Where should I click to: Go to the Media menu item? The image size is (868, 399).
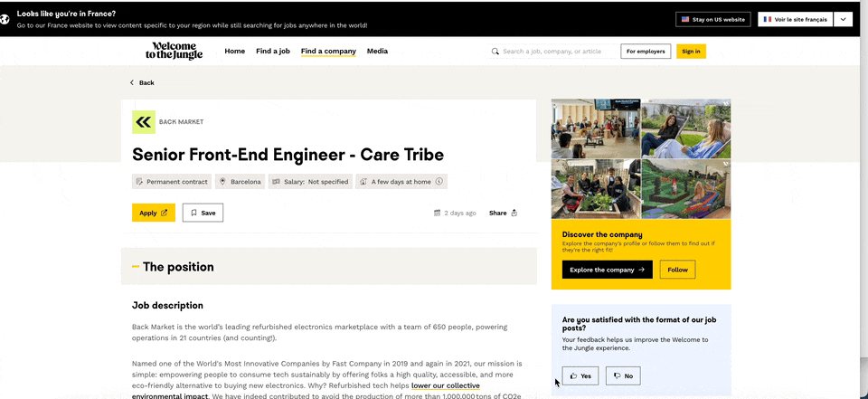(x=377, y=52)
